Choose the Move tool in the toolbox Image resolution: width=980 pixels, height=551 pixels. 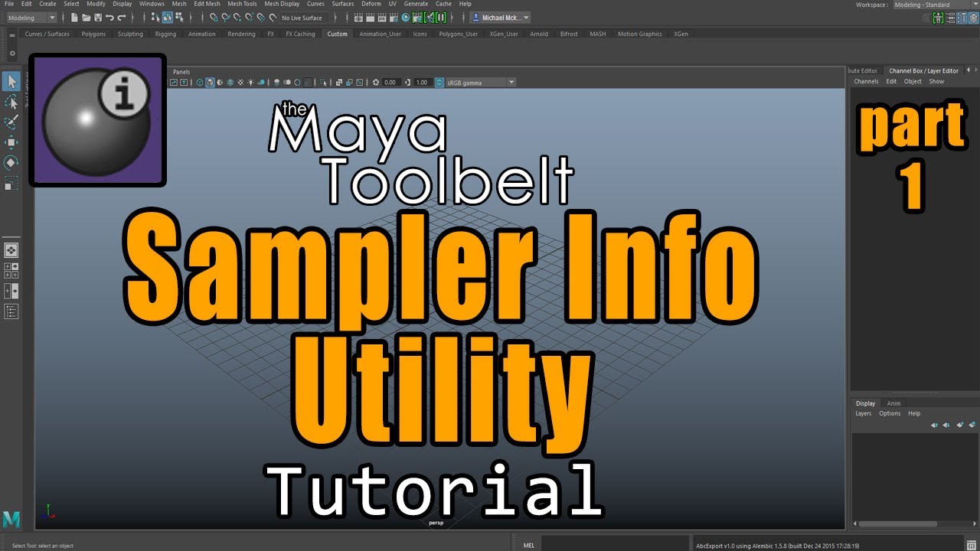click(11, 142)
